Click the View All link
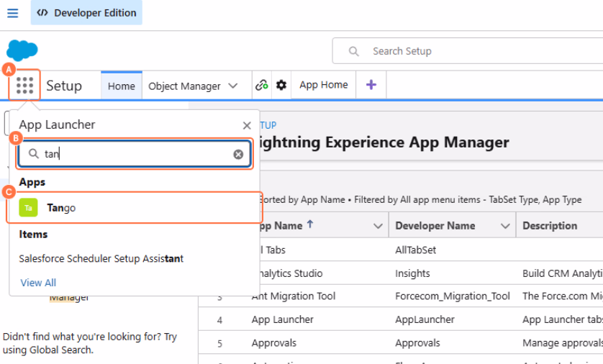Viewport: 603px width, 364px height. pos(38,283)
